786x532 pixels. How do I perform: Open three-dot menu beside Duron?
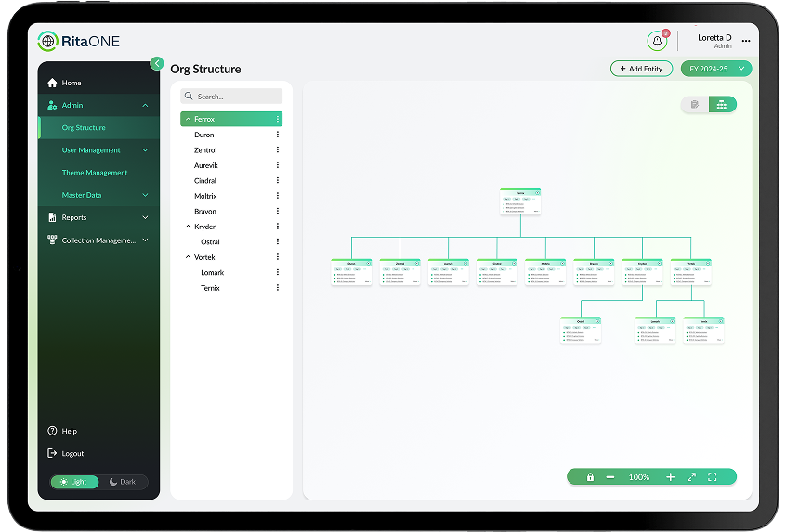coord(277,135)
